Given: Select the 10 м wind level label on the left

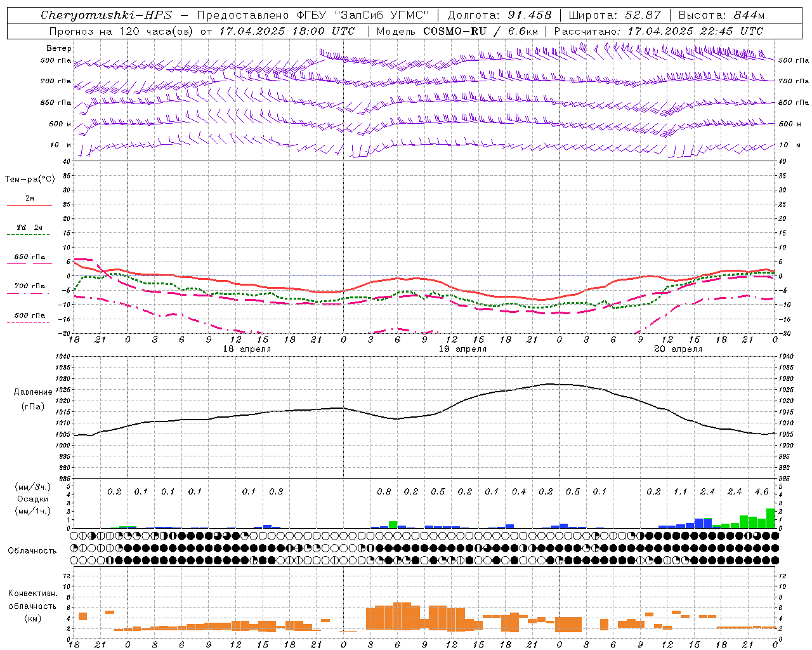Looking at the screenshot, I should [x=61, y=145].
